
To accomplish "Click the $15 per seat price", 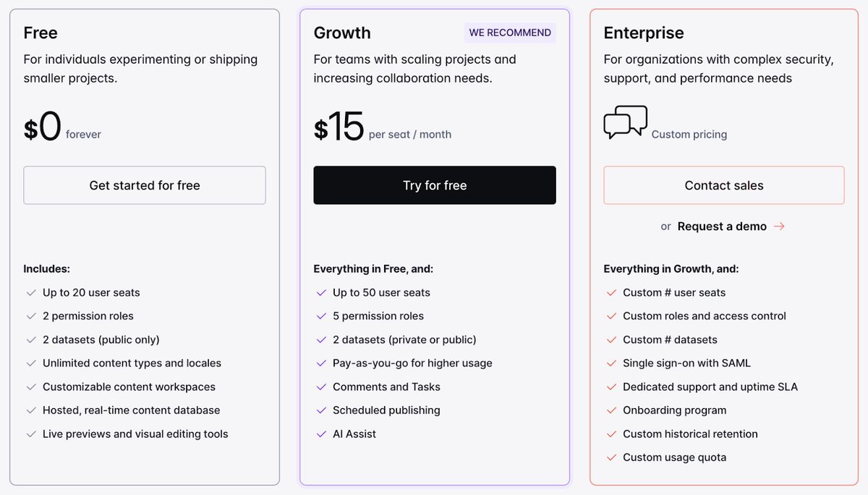I will 339,128.
